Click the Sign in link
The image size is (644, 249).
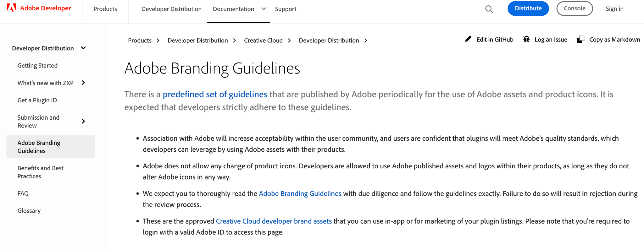tap(614, 9)
